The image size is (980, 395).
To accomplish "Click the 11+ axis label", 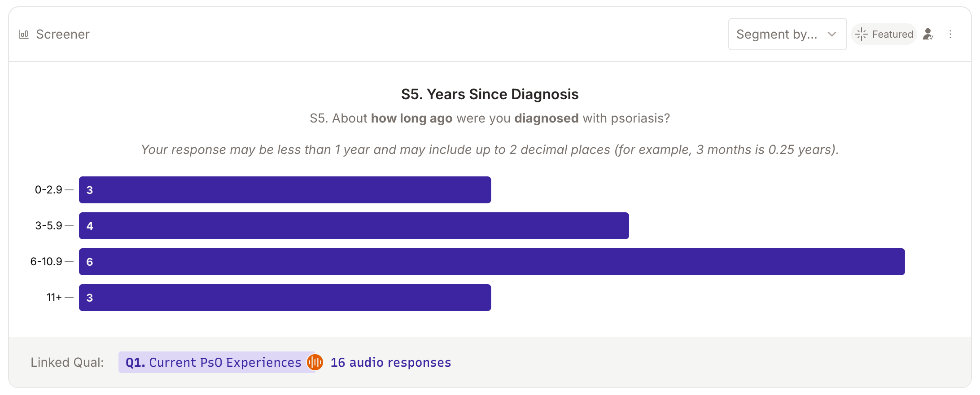I will click(x=54, y=297).
